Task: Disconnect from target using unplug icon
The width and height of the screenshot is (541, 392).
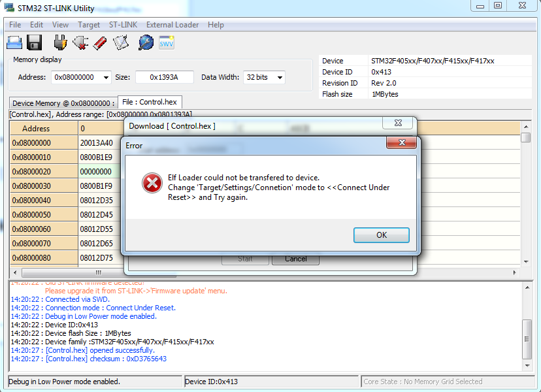Action: click(80, 43)
